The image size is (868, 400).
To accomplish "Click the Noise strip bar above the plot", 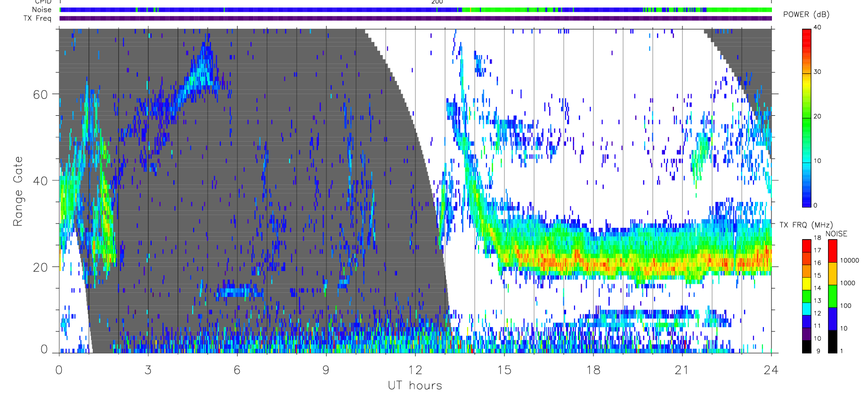I will 416,10.
